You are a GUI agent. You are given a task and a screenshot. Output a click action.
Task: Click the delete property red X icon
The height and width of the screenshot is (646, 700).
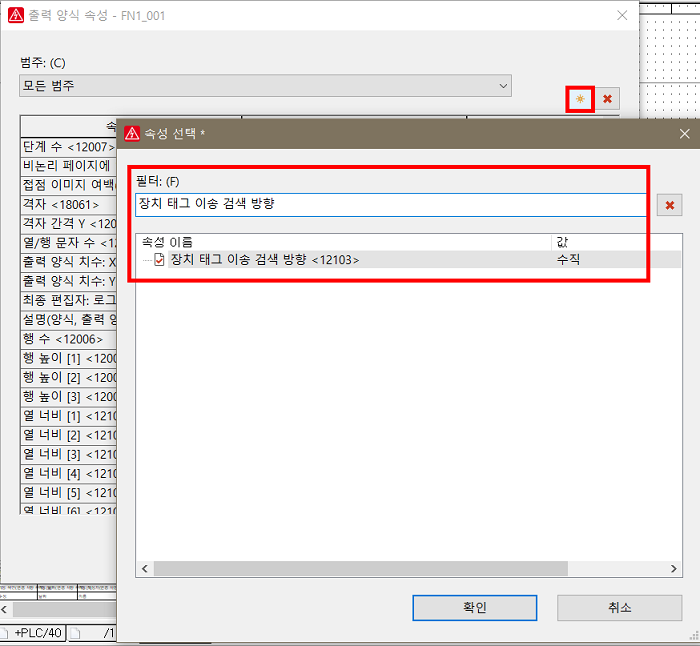[x=607, y=99]
